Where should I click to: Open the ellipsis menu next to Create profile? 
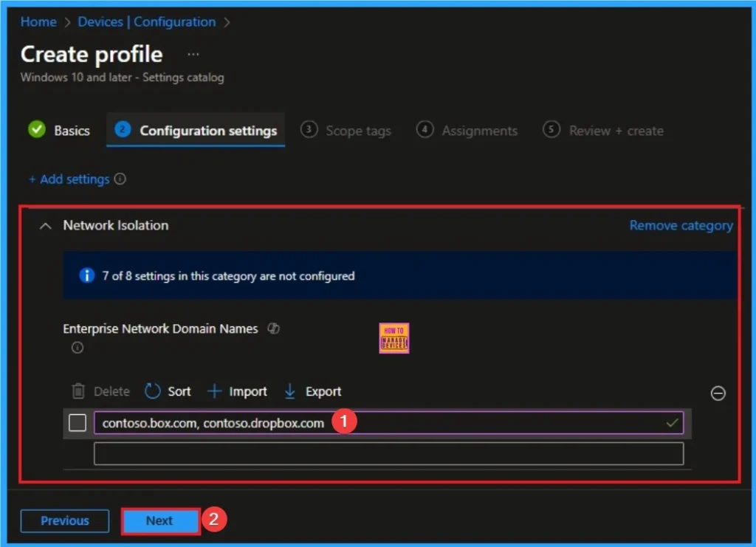(x=193, y=54)
